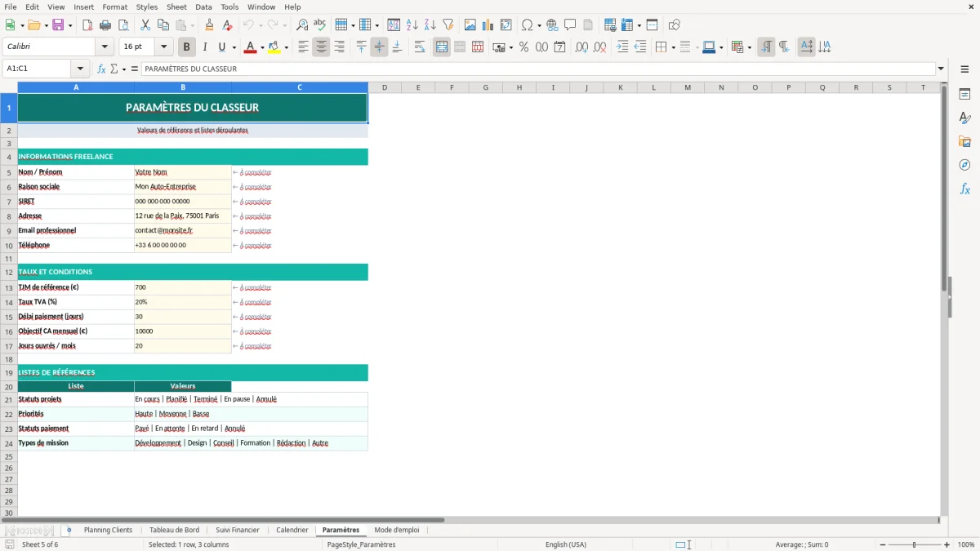This screenshot has width=980, height=551.
Task: Click the Save document icon
Action: 58,25
